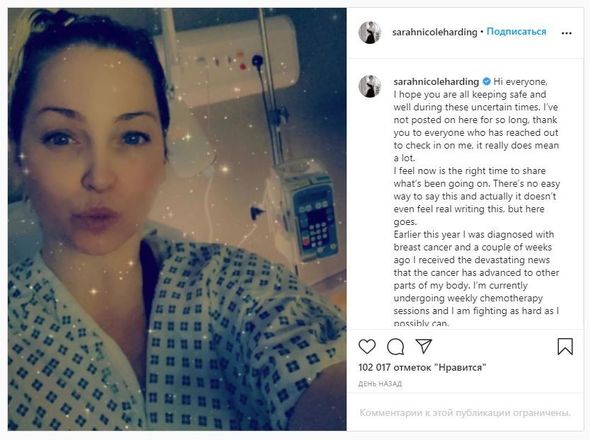View the 102 017 likes list
590x440 pixels.
pos(422,367)
